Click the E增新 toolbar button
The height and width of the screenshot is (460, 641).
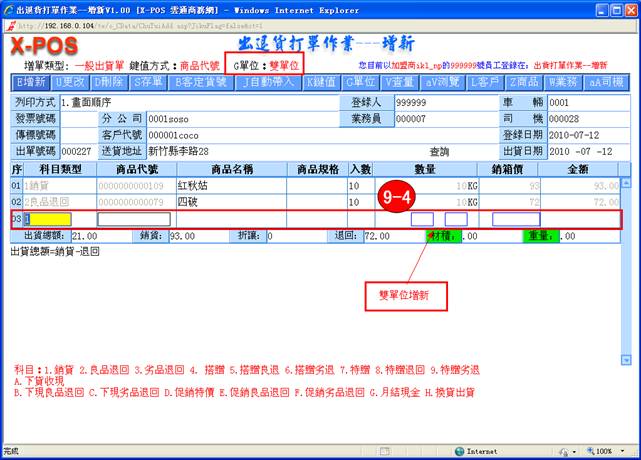click(32, 81)
